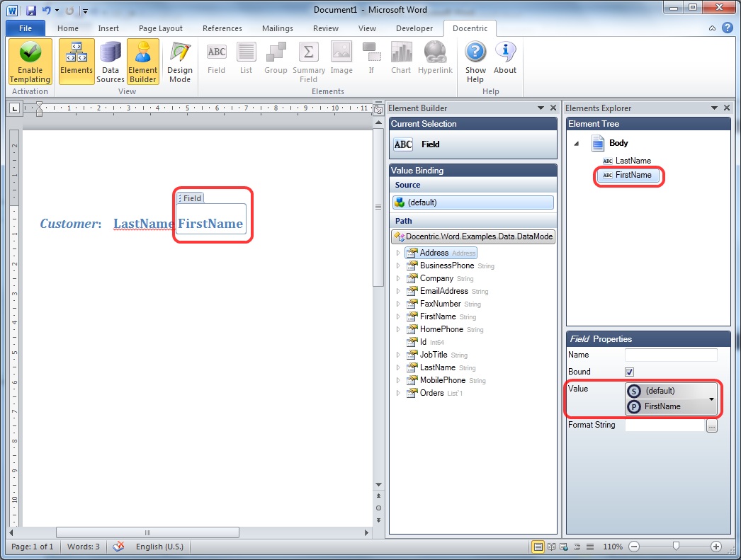Open the References ribbon tab
Image resolution: width=741 pixels, height=560 pixels.
[222, 28]
